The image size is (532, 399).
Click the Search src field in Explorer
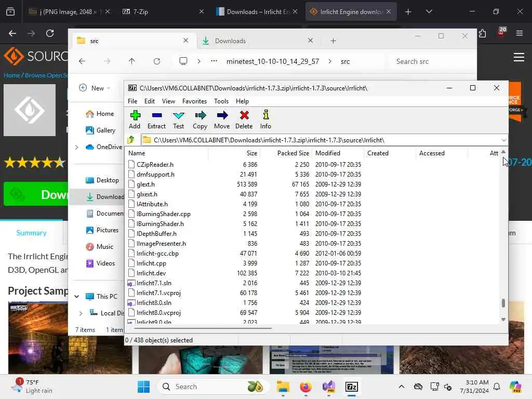pos(430,61)
